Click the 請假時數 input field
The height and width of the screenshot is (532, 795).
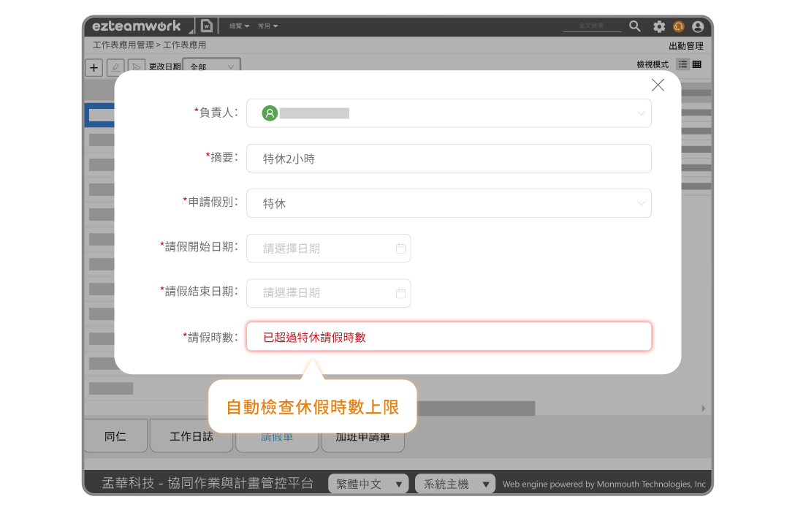click(x=448, y=337)
